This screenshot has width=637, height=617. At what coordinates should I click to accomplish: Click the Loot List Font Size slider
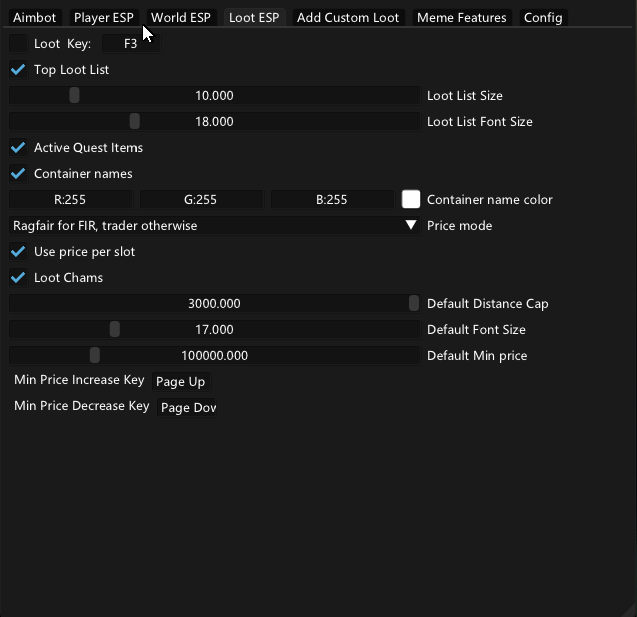[214, 122]
